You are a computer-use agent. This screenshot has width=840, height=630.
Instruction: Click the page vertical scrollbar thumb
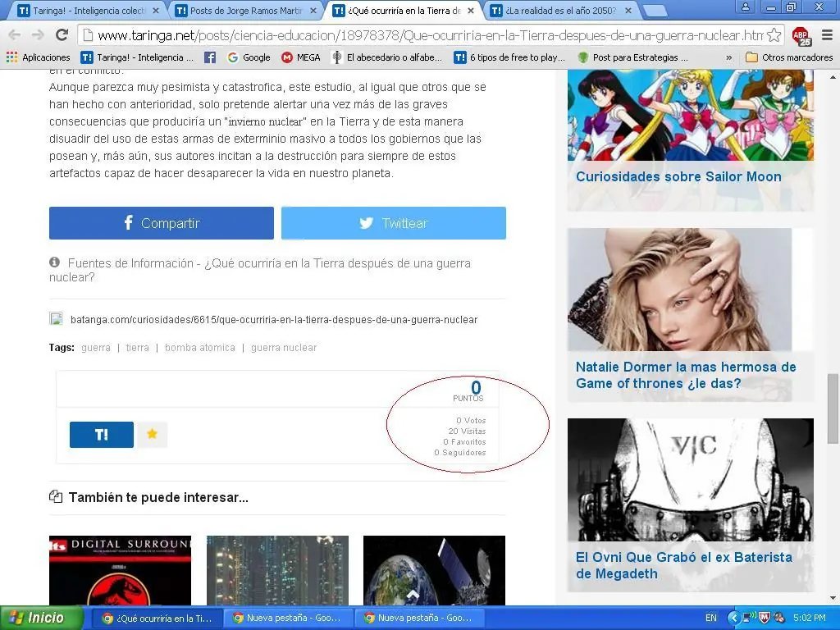(833, 409)
